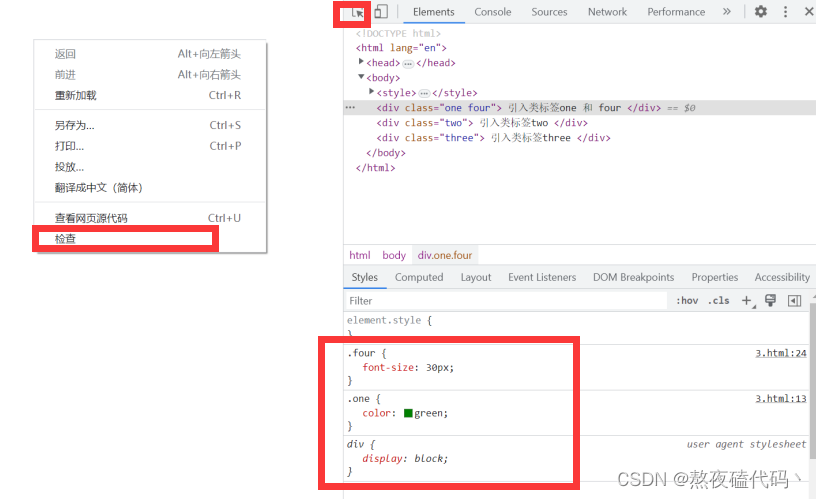The width and height of the screenshot is (816, 499).
Task: Toggle computed styles sidebar icon
Action: 795,301
